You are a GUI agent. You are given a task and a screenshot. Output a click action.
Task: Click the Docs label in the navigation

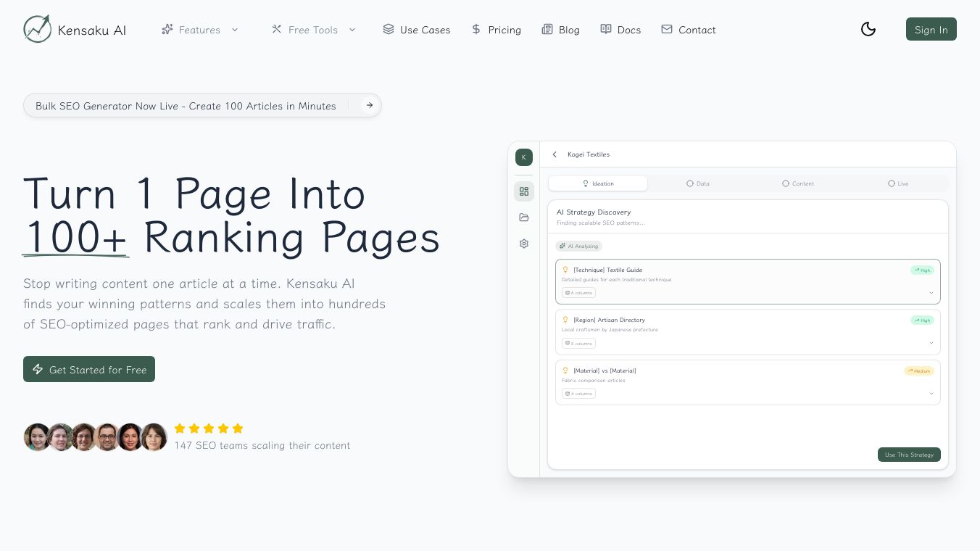click(629, 30)
